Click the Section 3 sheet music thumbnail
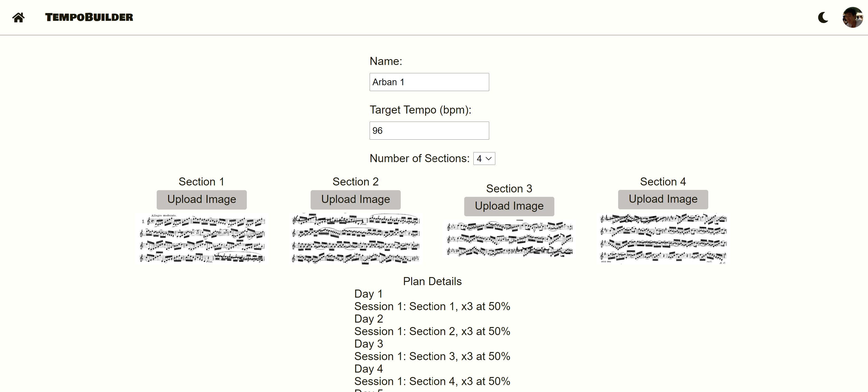This screenshot has height=392, width=868. 509,239
